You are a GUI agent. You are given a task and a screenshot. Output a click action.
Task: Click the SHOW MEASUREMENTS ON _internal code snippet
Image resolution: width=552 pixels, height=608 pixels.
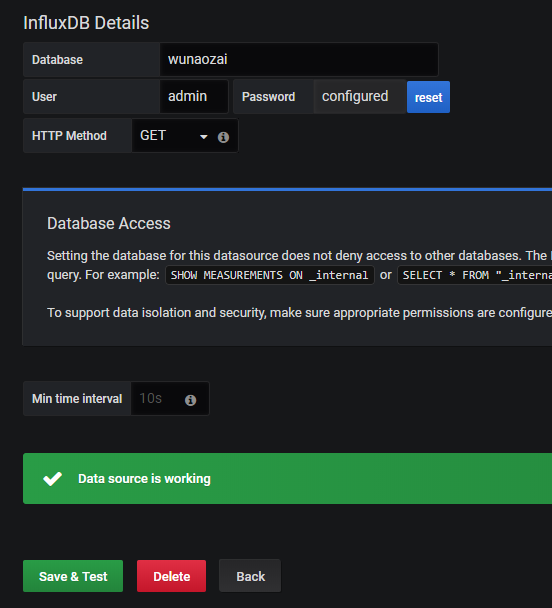click(270, 275)
